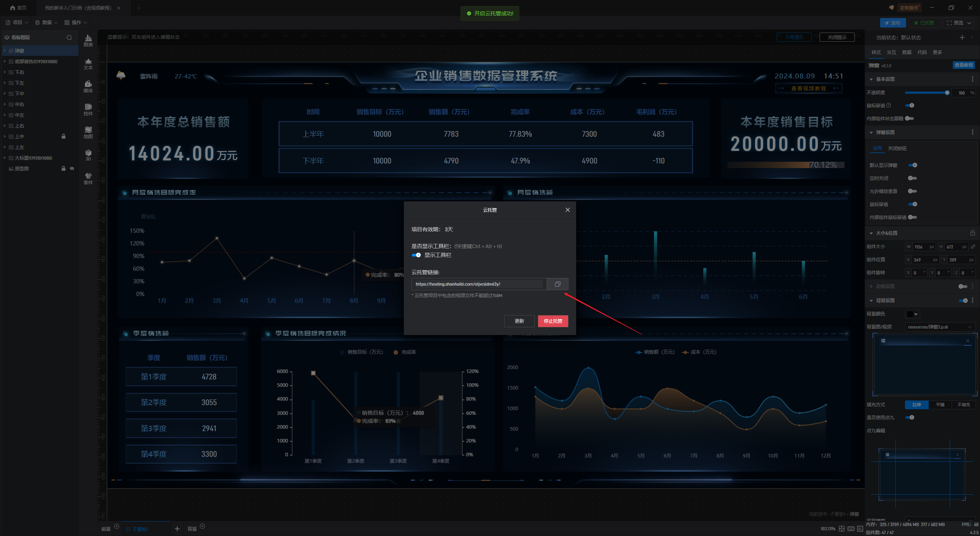The height and width of the screenshot is (536, 980).
Task: Click plus circle next to 背景
Action: point(203,526)
